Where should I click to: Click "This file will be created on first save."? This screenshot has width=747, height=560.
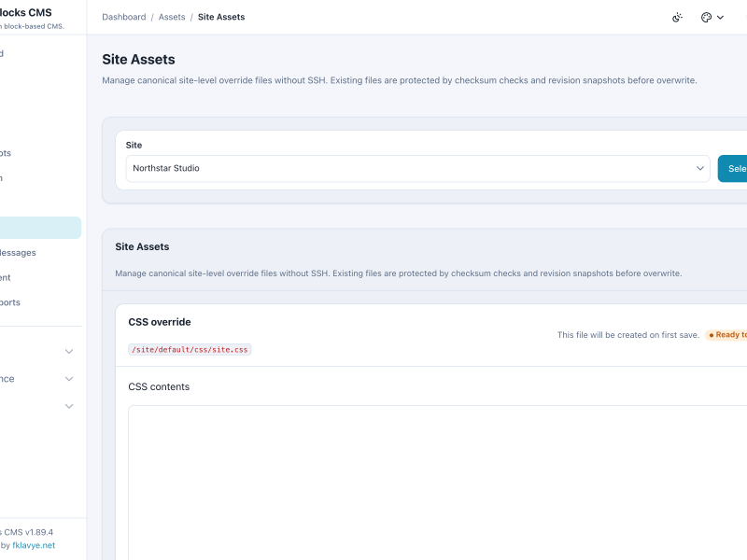pyautogui.click(x=627, y=335)
